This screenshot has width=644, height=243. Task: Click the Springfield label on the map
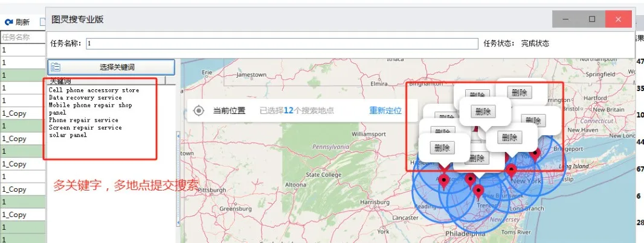pyautogui.click(x=600, y=74)
